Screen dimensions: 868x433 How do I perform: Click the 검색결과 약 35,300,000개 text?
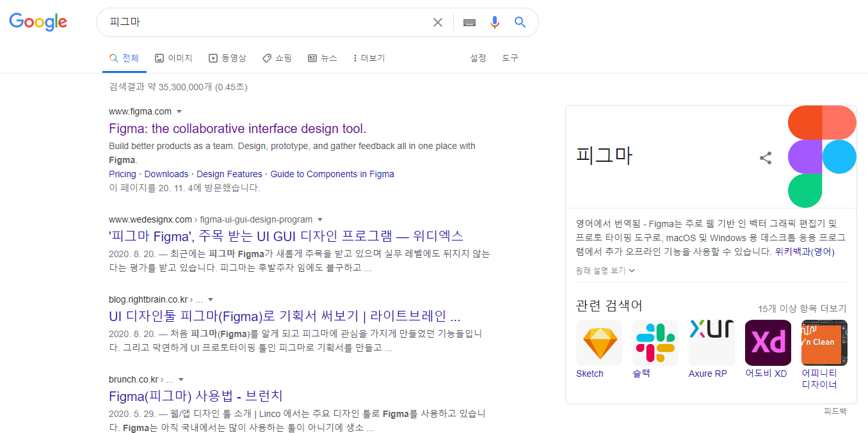click(178, 87)
